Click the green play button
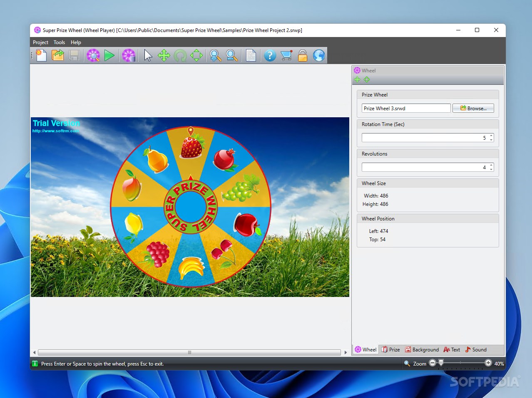The image size is (532, 398). pyautogui.click(x=109, y=55)
